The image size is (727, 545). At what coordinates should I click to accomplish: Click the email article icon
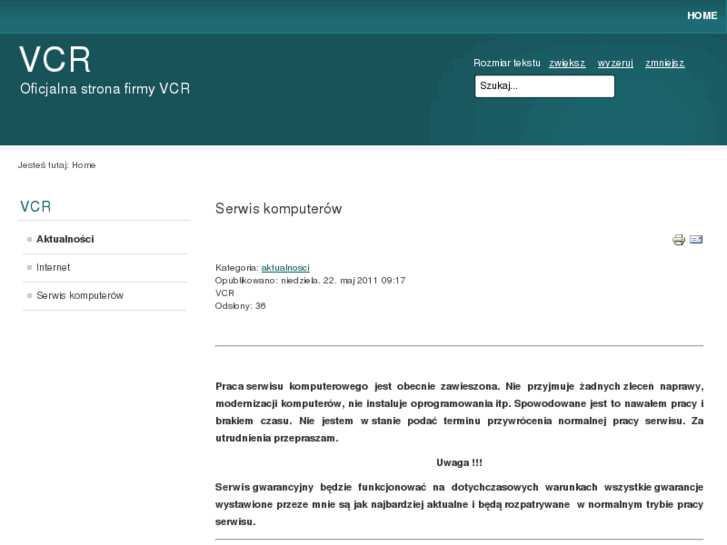coord(696,239)
